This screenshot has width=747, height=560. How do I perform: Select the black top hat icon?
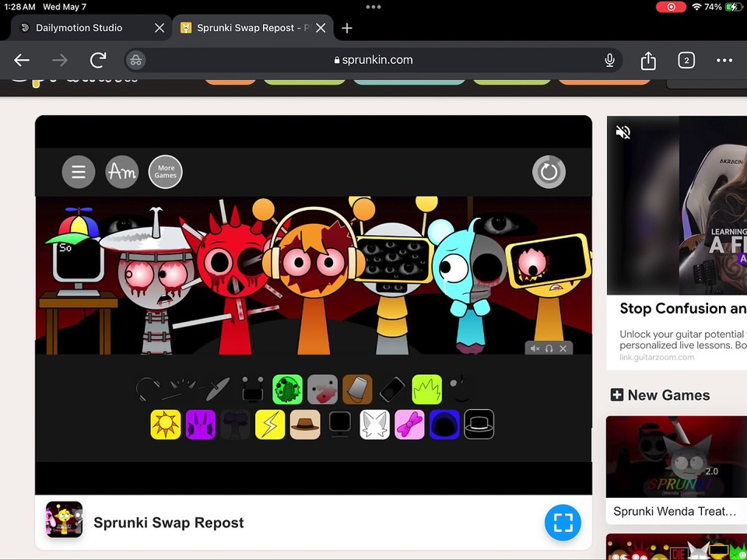(x=479, y=425)
